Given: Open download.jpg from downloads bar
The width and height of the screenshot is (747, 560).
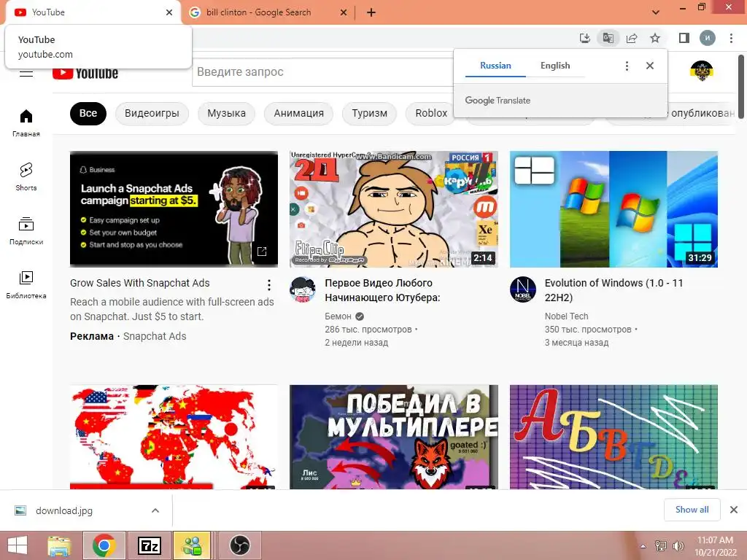Looking at the screenshot, I should (x=64, y=510).
